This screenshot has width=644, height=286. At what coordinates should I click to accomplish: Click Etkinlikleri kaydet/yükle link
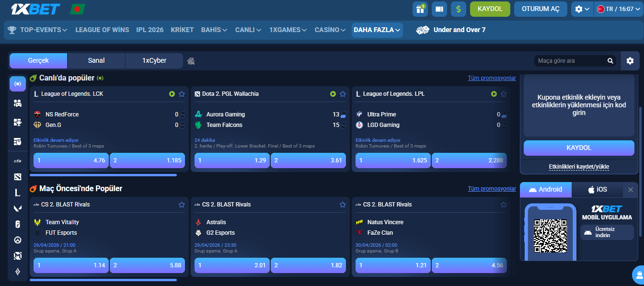(579, 167)
